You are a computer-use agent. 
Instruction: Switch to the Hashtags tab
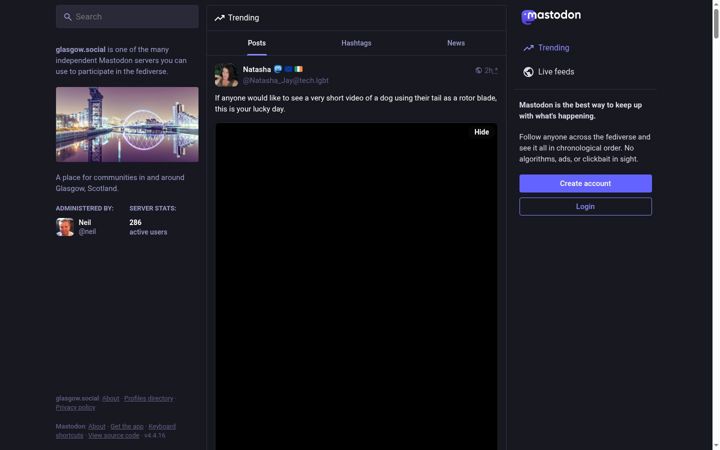356,43
